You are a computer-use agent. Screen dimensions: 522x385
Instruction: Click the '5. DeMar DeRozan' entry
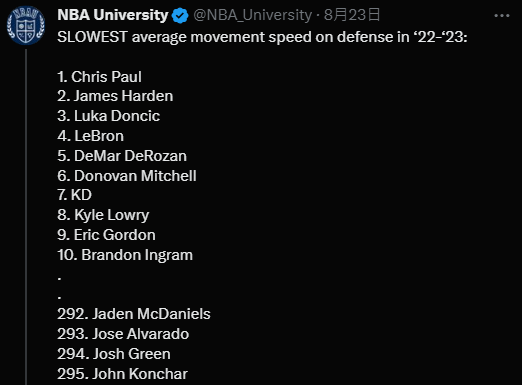tap(122, 156)
